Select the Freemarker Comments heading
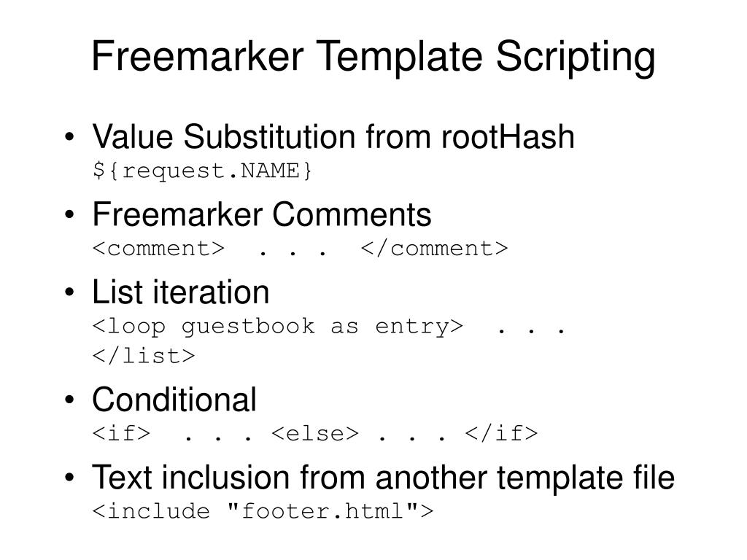Image resolution: width=747 pixels, height=560 pixels. (262, 214)
